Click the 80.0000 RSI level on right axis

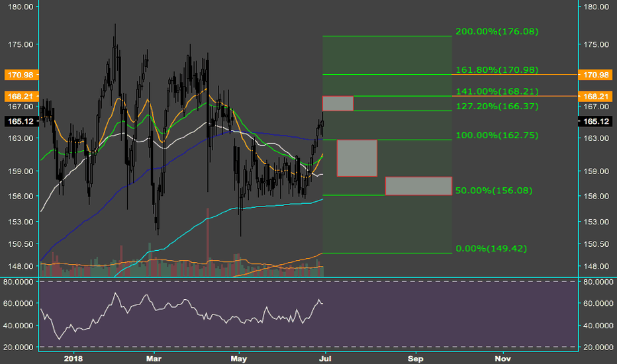point(598,282)
